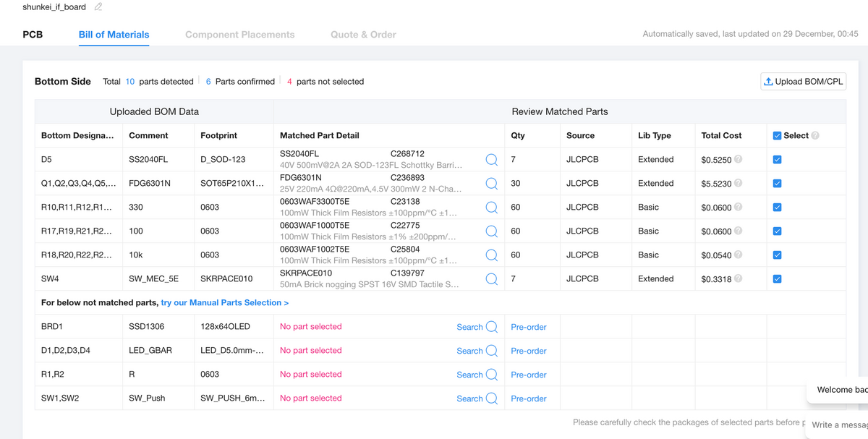Toggle the Select all checkbox in header

click(777, 135)
